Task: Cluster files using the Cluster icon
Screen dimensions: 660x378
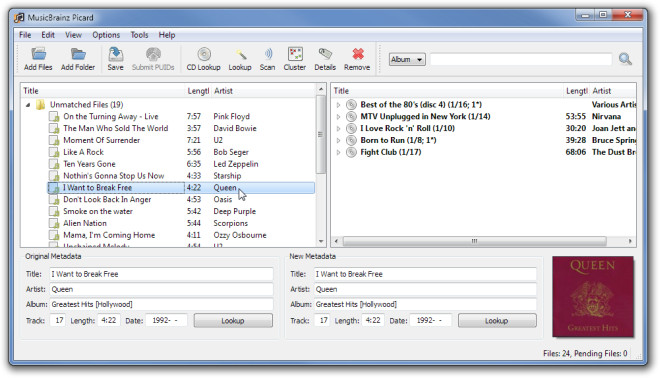Action: click(x=295, y=54)
